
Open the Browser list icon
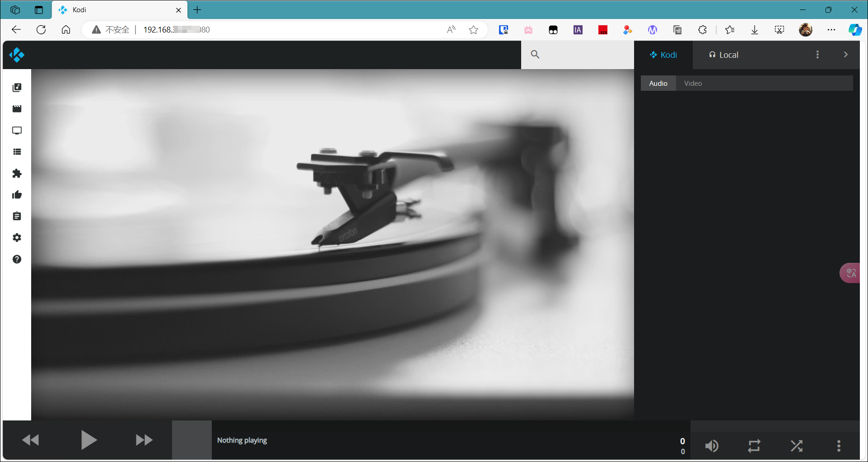pyautogui.click(x=17, y=152)
